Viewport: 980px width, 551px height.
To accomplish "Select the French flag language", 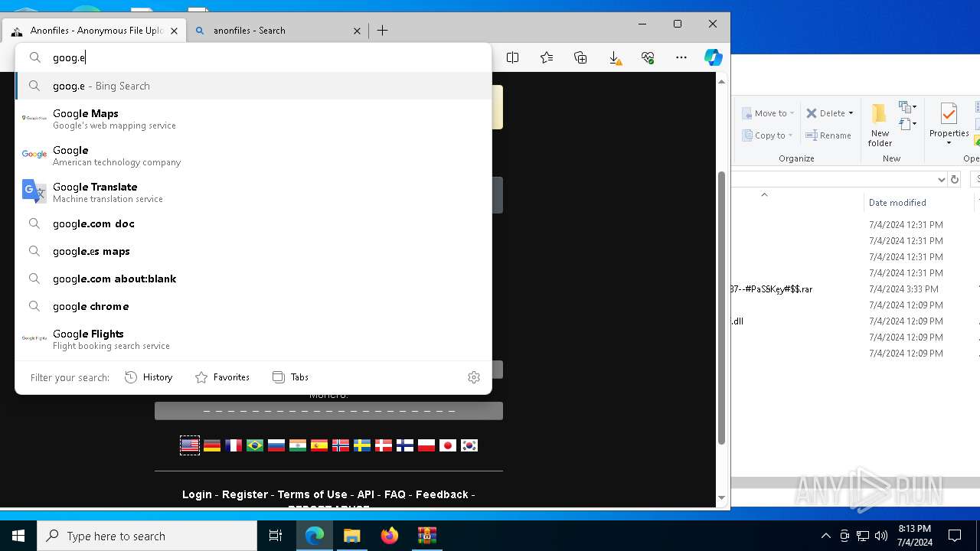I will coord(234,445).
